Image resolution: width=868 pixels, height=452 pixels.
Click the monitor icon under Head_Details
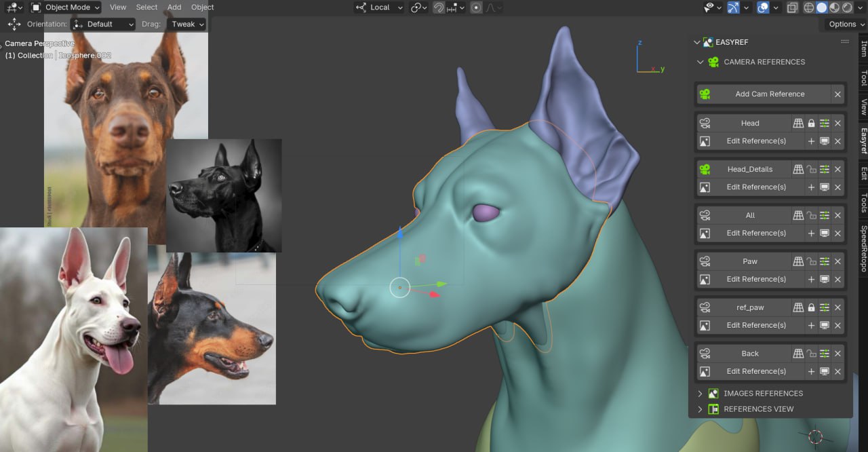pos(825,187)
